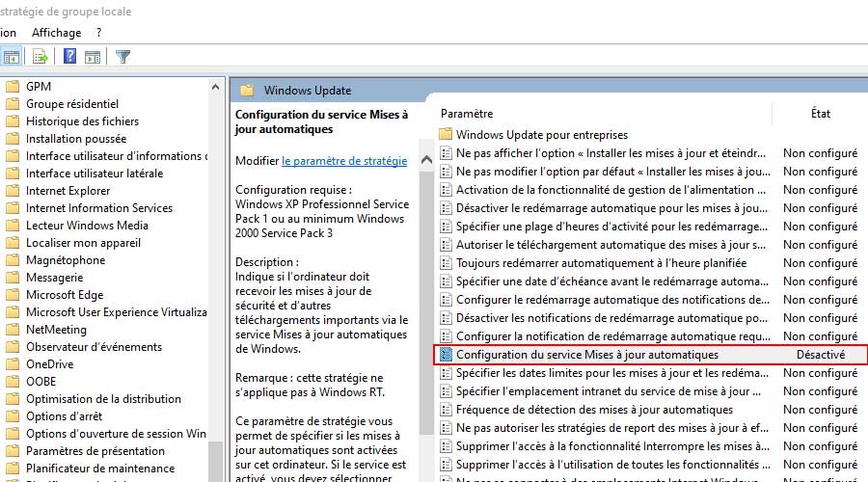Select Configurer le redémarrage automatique des notifications
Screen dimensions: 868x482
pyautogui.click(x=612, y=300)
